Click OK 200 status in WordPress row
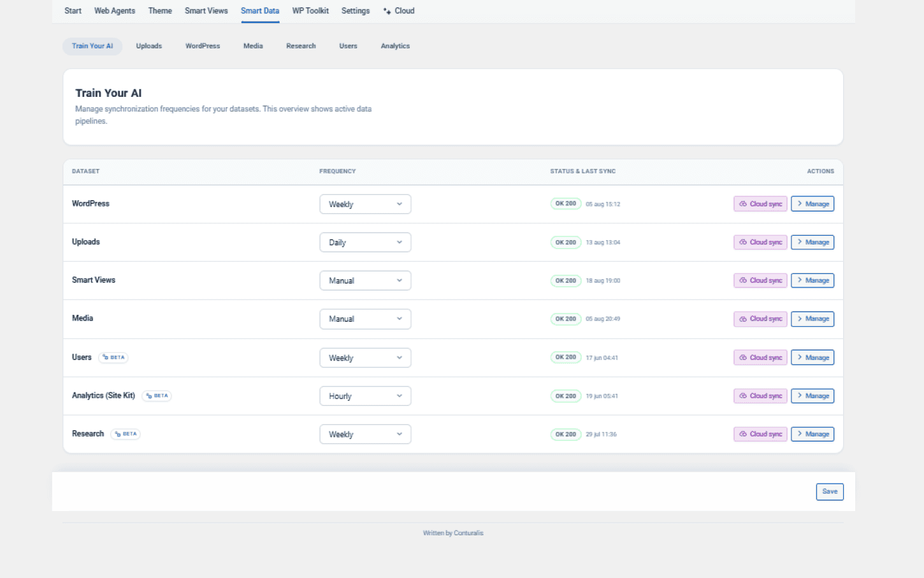 [x=566, y=204]
